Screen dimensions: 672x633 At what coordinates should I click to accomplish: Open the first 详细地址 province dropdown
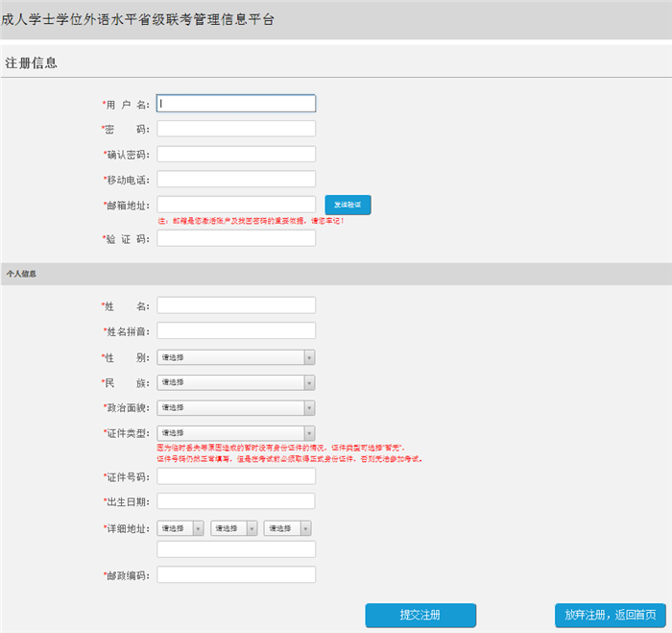[x=180, y=527]
